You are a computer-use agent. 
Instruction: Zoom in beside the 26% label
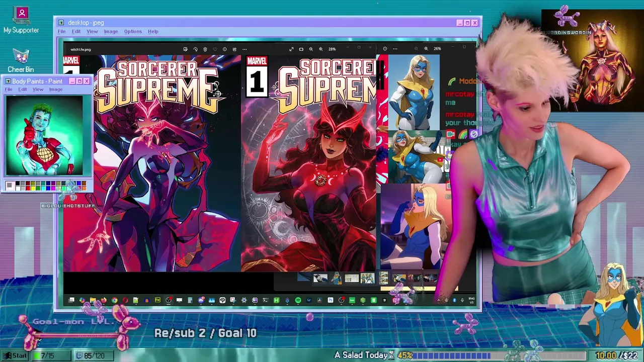click(426, 49)
